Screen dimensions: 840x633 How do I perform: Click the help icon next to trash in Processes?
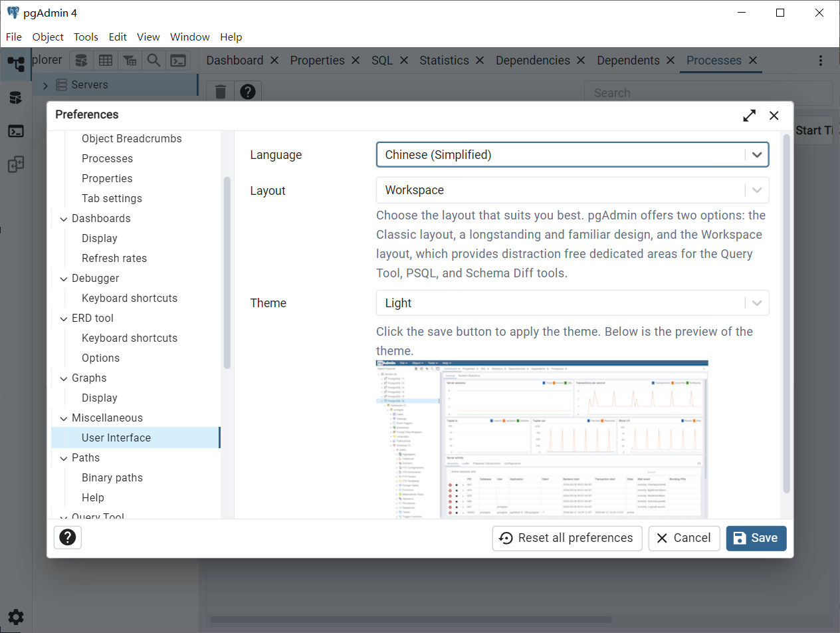pos(248,92)
